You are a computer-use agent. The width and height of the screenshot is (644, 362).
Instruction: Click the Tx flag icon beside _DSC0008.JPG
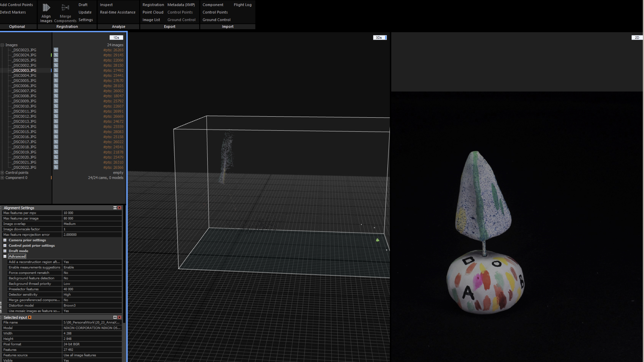56,96
